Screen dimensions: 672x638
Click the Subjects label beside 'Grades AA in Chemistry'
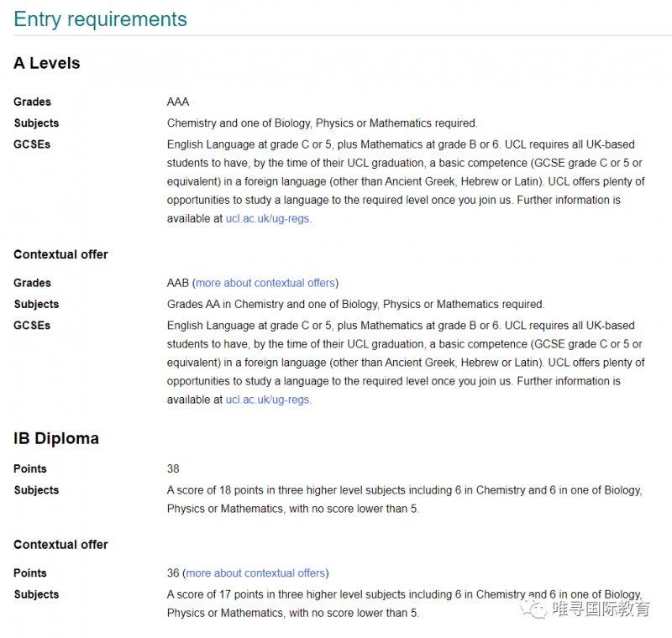[36, 305]
